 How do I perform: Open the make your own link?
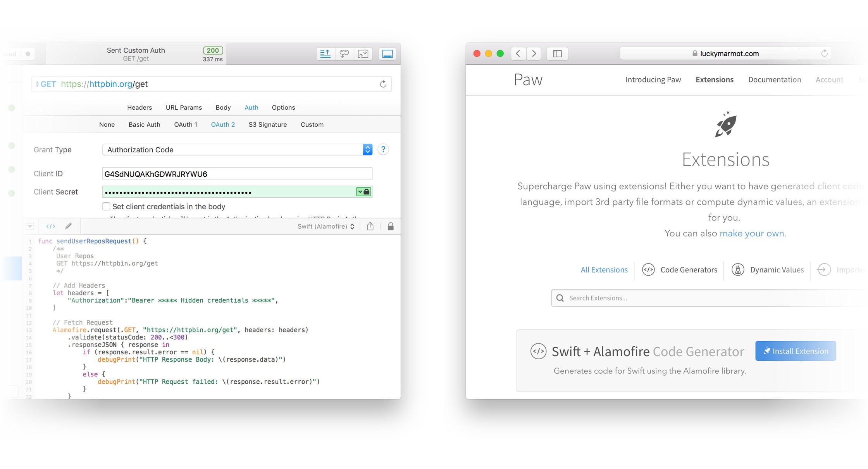[752, 233]
